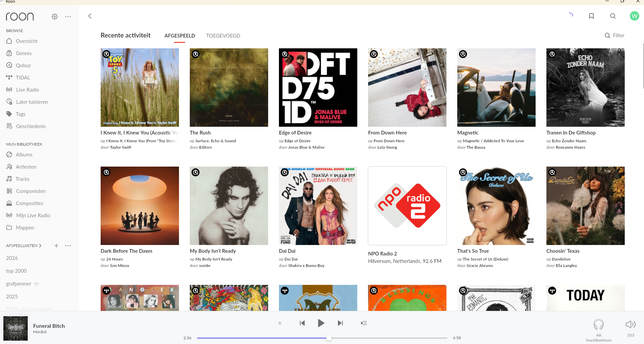The image size is (644, 344).
Task: Add a new playlist with plus icon
Action: (56, 246)
